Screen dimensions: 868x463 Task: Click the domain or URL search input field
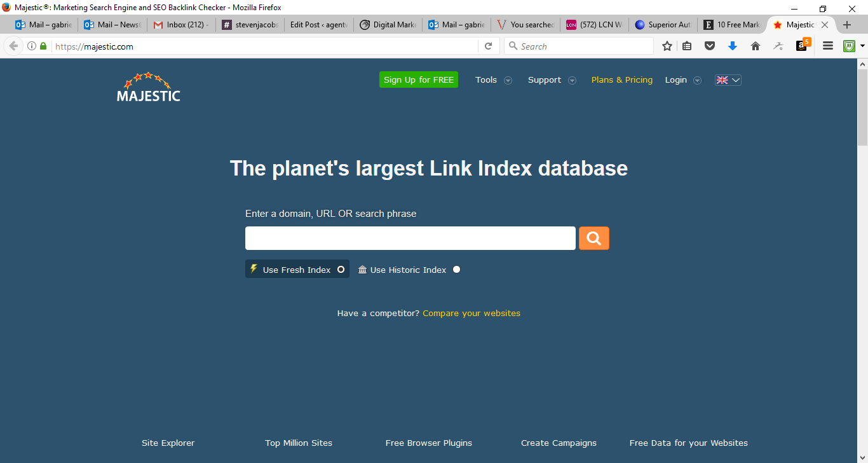click(410, 238)
